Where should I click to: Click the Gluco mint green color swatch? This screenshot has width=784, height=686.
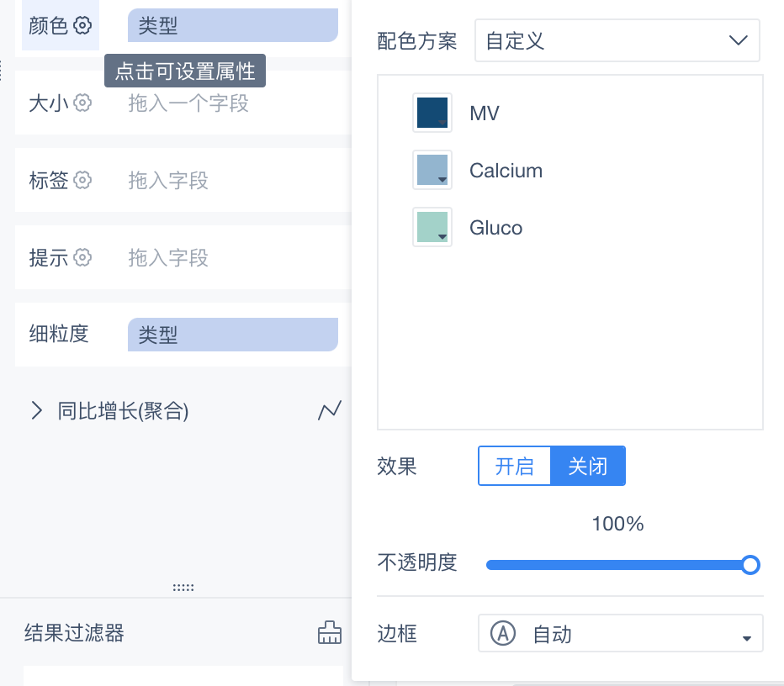(432, 227)
